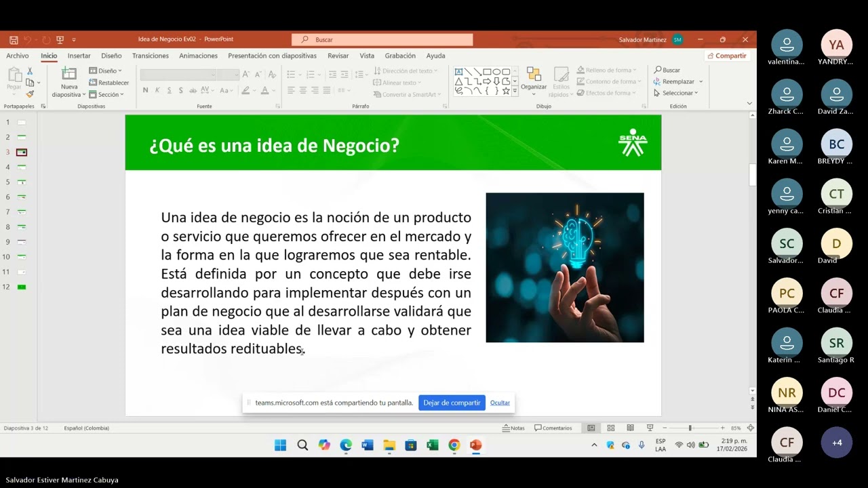Switch to the Animaciones tab

tap(198, 56)
